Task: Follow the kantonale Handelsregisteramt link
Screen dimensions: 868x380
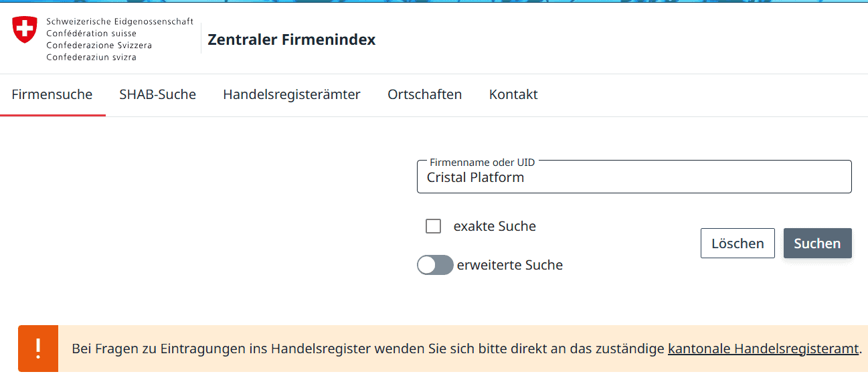Action: (x=763, y=349)
